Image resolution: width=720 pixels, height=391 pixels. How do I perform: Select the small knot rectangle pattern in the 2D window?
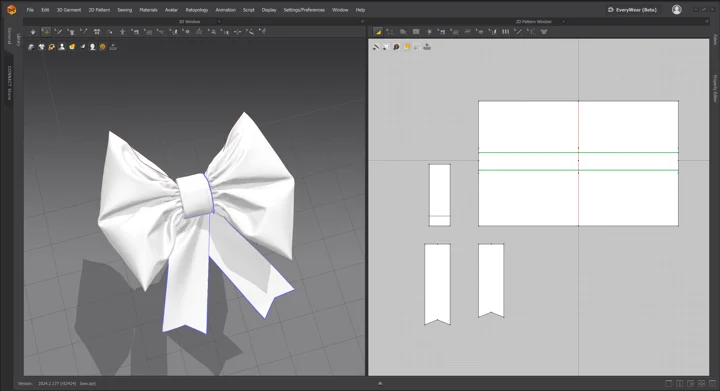pyautogui.click(x=439, y=195)
